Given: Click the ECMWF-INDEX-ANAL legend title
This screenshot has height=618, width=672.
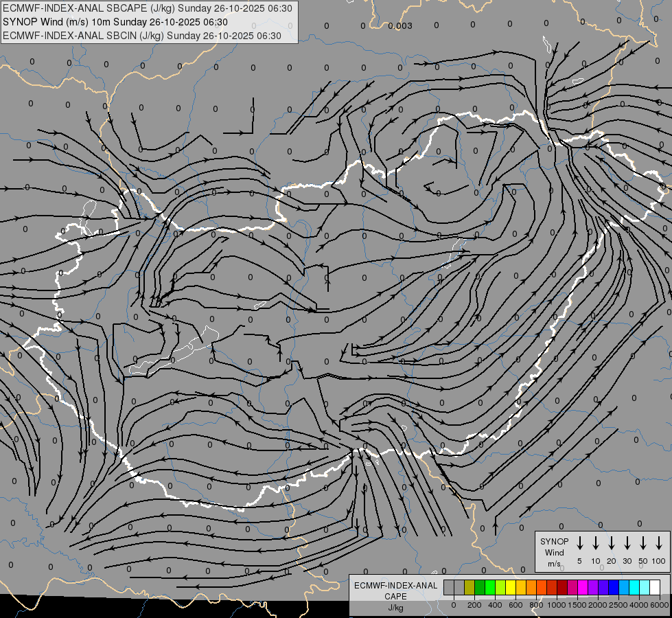Looking at the screenshot, I should point(395,586).
